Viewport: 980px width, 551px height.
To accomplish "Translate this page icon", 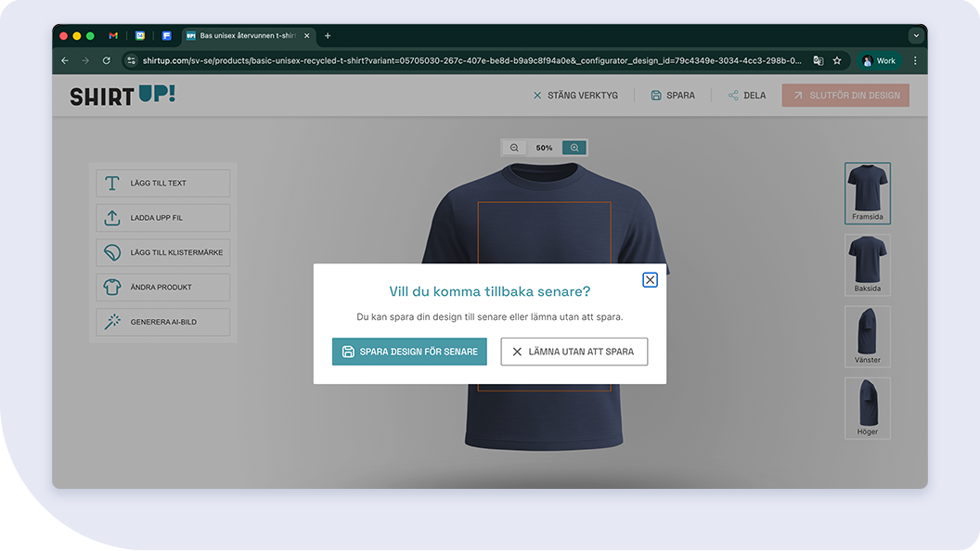I will [819, 60].
